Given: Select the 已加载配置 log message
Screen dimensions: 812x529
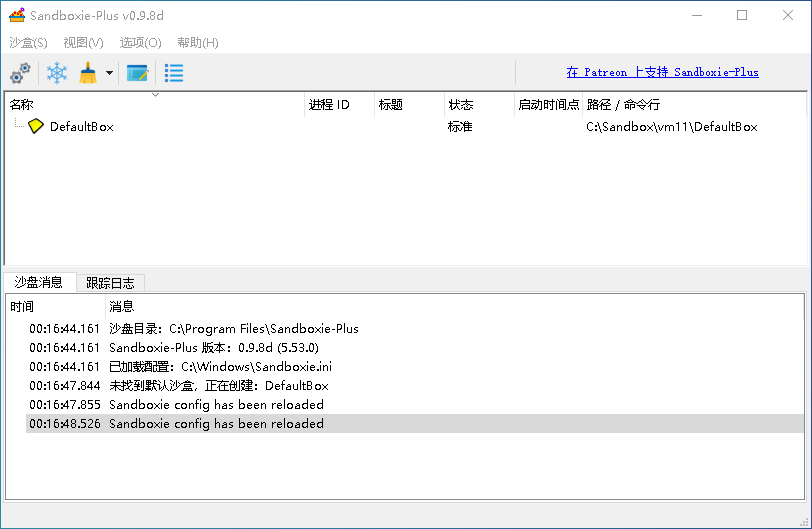Looking at the screenshot, I should click(x=414, y=367).
